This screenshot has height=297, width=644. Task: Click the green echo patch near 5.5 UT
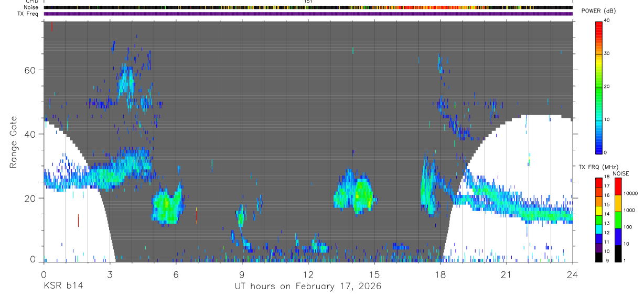[167, 205]
